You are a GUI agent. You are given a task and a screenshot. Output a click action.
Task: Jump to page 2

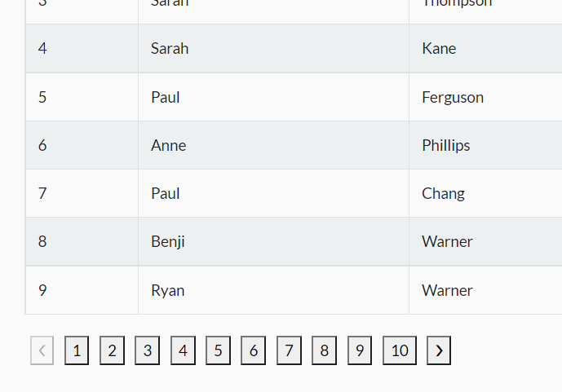[113, 350]
